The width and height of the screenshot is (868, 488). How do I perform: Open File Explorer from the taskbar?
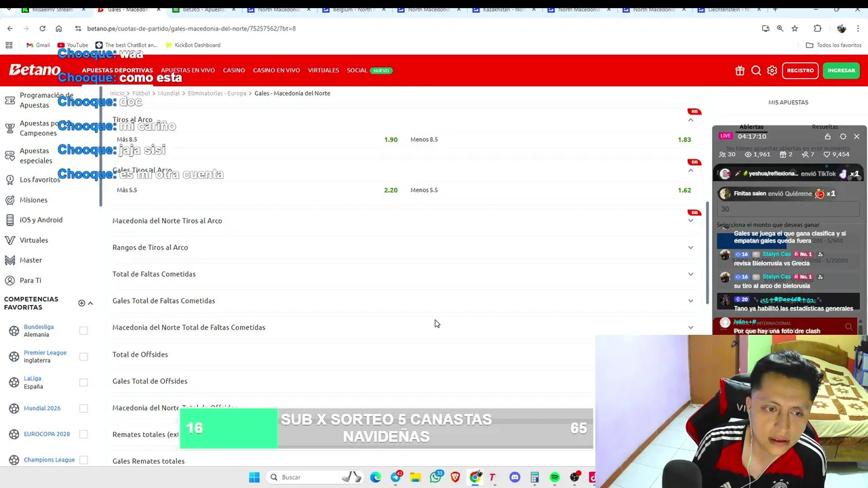[x=415, y=477]
